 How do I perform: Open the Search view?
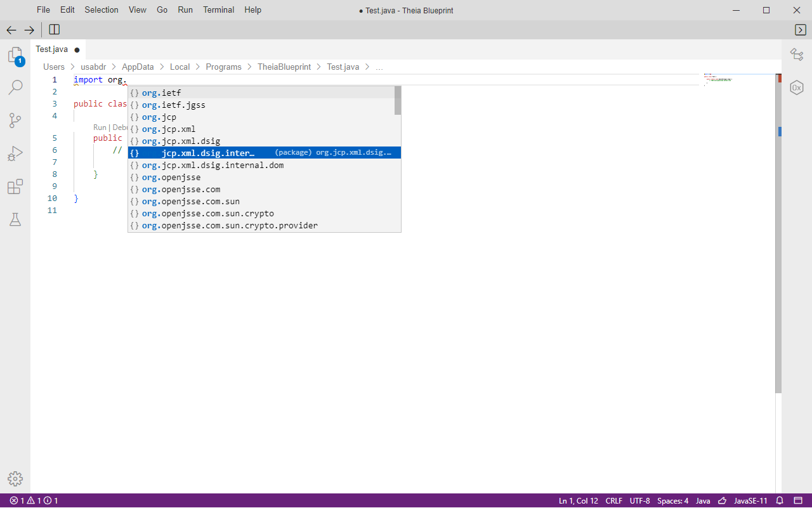click(x=15, y=87)
